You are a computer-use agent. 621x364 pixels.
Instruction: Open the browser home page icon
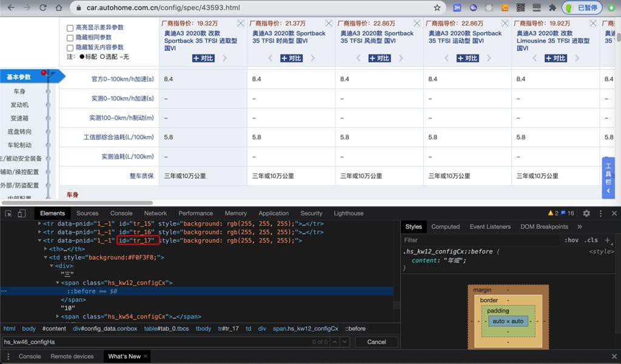click(59, 7)
